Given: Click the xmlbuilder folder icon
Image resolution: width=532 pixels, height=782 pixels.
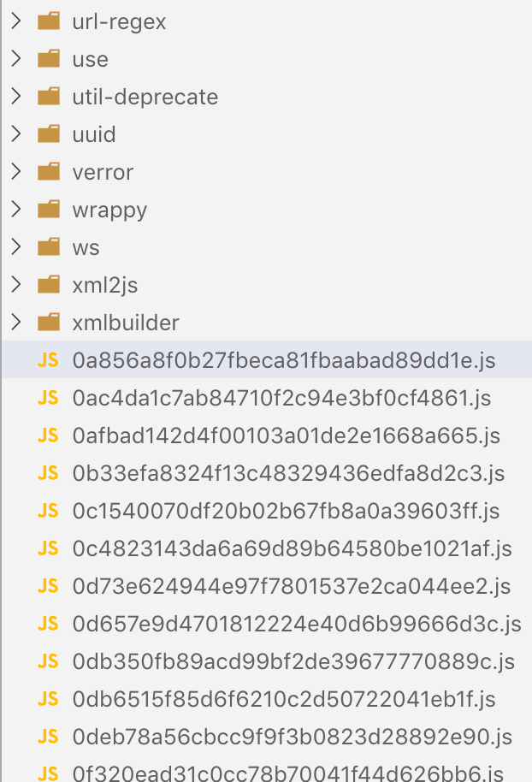Looking at the screenshot, I should tap(49, 323).
